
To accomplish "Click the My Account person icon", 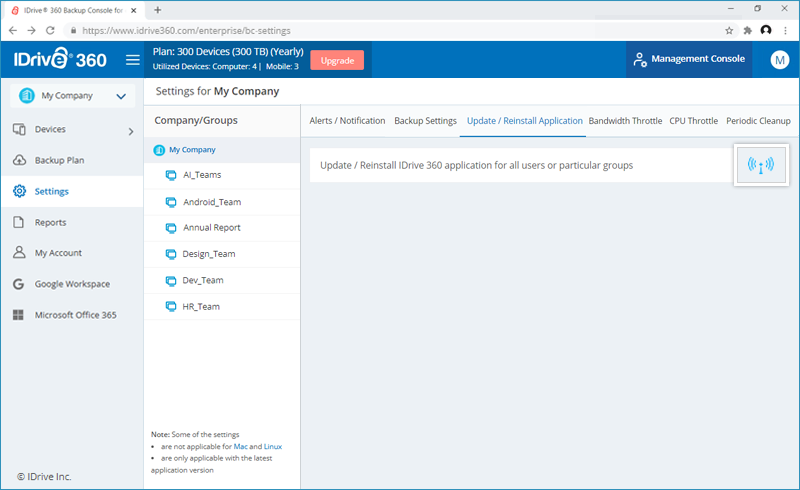I will 19,252.
